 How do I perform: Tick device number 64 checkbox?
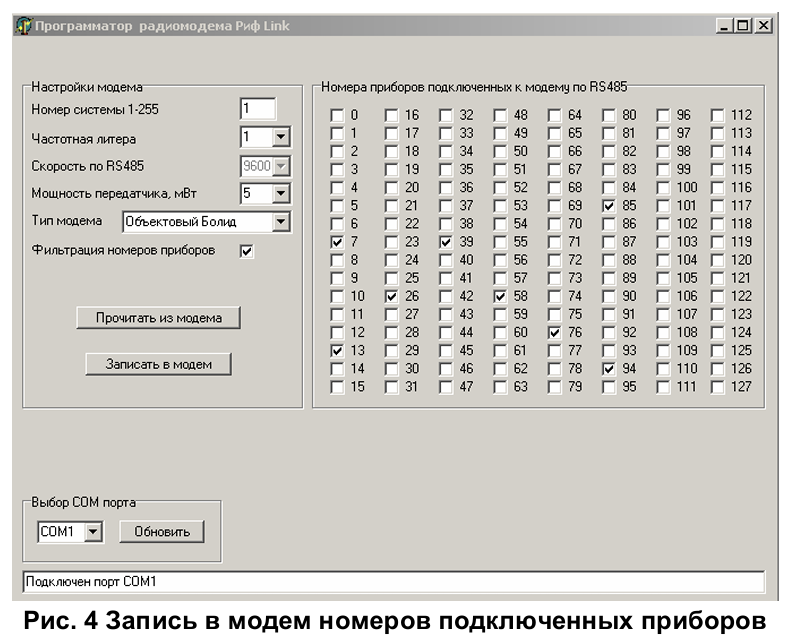(554, 115)
